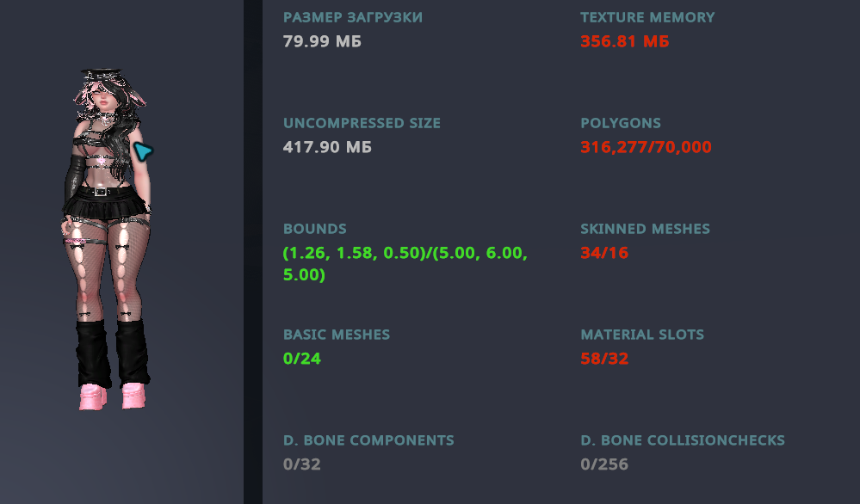Click the MATERIAL SLOTS heading
The height and width of the screenshot is (504, 860).
pos(642,335)
